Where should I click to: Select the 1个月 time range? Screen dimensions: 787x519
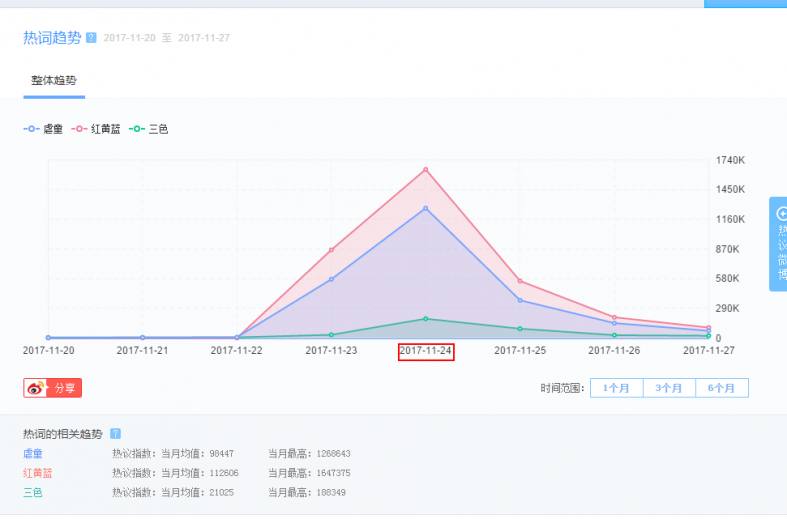[x=616, y=388]
